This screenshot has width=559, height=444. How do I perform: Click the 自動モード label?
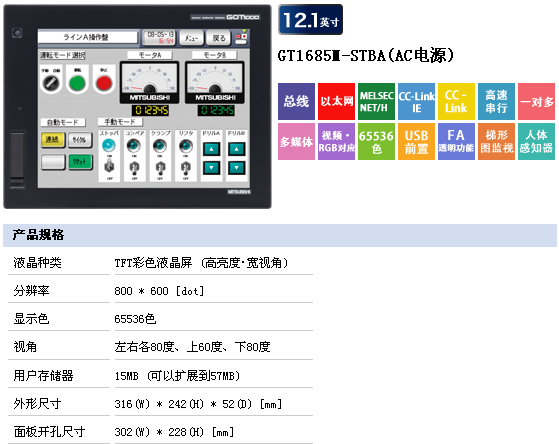(63, 122)
